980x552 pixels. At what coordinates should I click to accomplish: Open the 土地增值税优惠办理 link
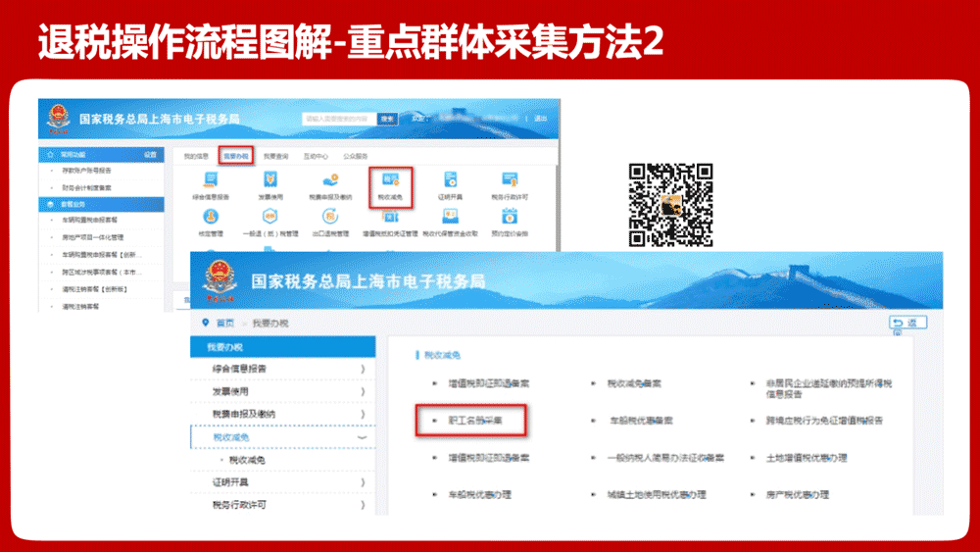click(807, 458)
